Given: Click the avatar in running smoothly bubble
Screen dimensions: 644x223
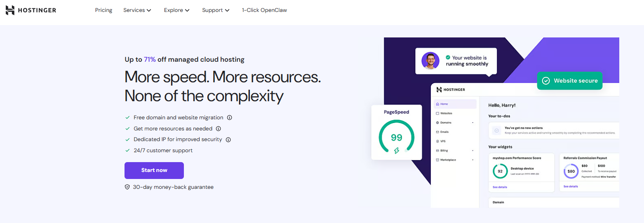Looking at the screenshot, I should coord(430,61).
